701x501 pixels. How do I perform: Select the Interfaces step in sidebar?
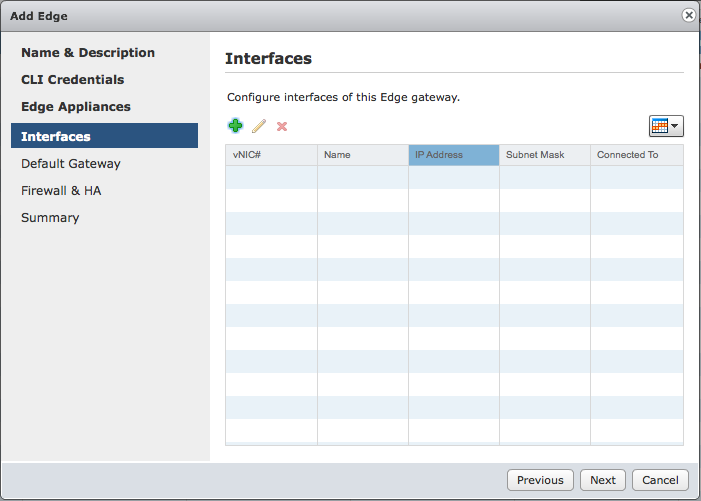(x=105, y=136)
